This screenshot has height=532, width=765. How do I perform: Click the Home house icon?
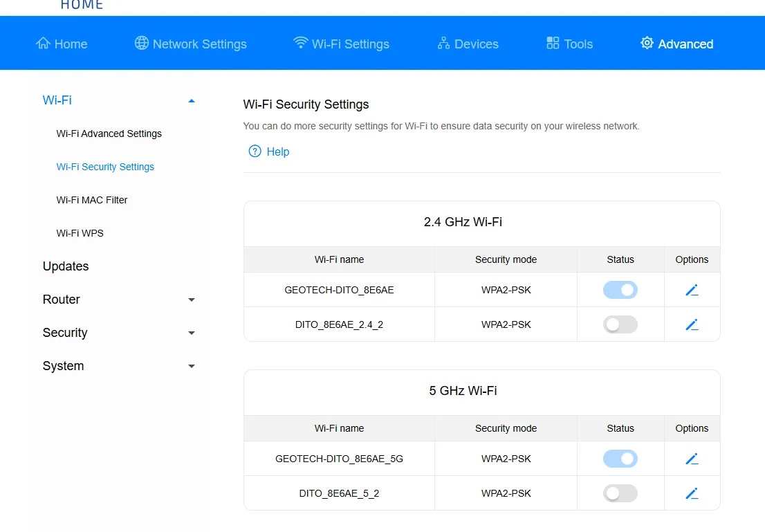[x=43, y=43]
